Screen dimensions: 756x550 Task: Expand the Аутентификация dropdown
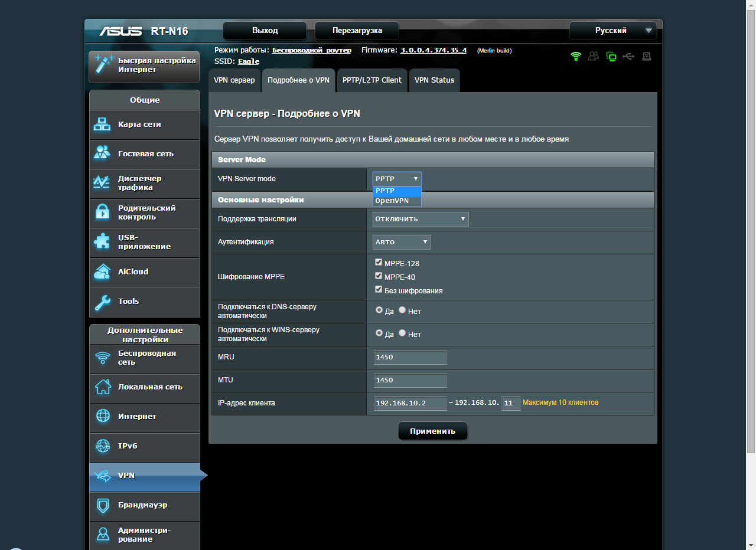[402, 242]
